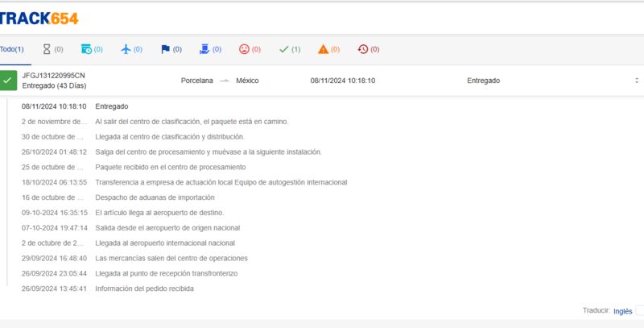The width and height of the screenshot is (644, 328).
Task: Click timestamp 09-10-2024 16:35:15
Action: 55,213
